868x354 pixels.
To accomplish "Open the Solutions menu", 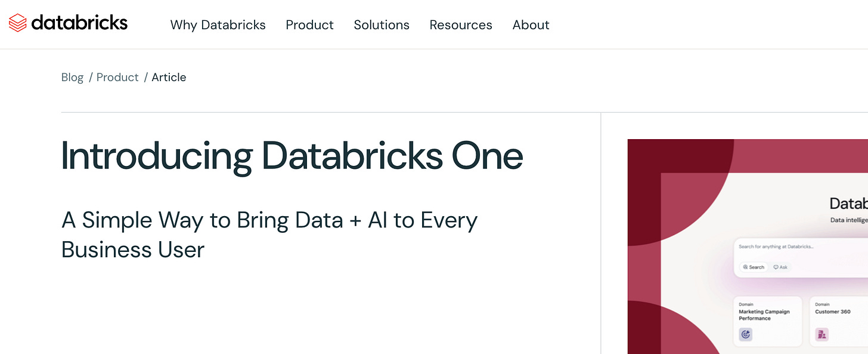I will tap(382, 25).
